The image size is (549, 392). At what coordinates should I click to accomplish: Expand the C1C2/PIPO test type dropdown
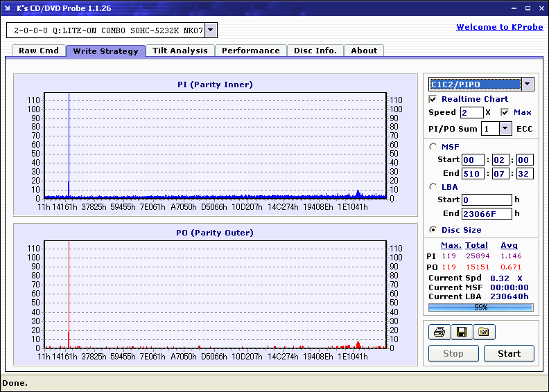pos(528,84)
